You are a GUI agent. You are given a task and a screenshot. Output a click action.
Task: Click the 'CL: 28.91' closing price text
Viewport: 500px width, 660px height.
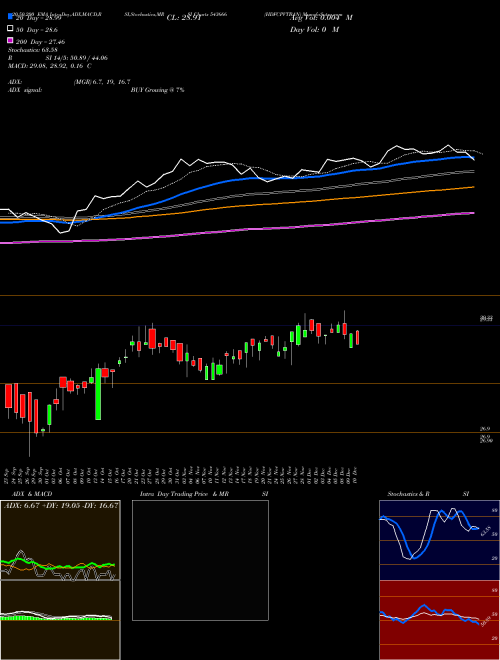click(x=184, y=18)
